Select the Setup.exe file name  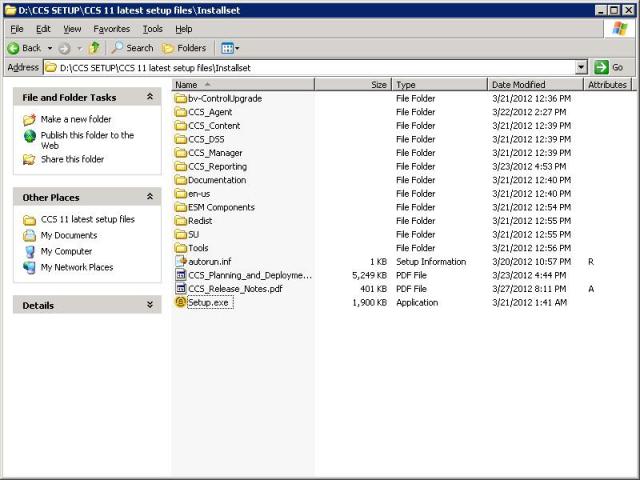(x=211, y=302)
